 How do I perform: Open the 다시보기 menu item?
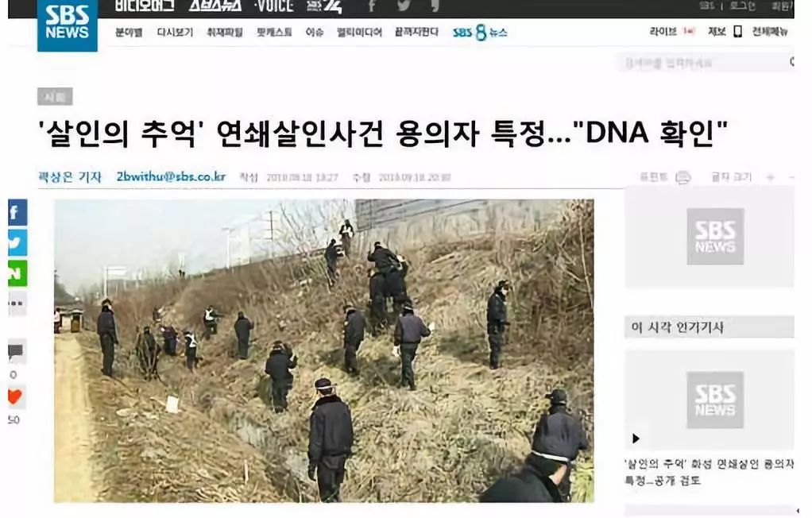coord(175,32)
